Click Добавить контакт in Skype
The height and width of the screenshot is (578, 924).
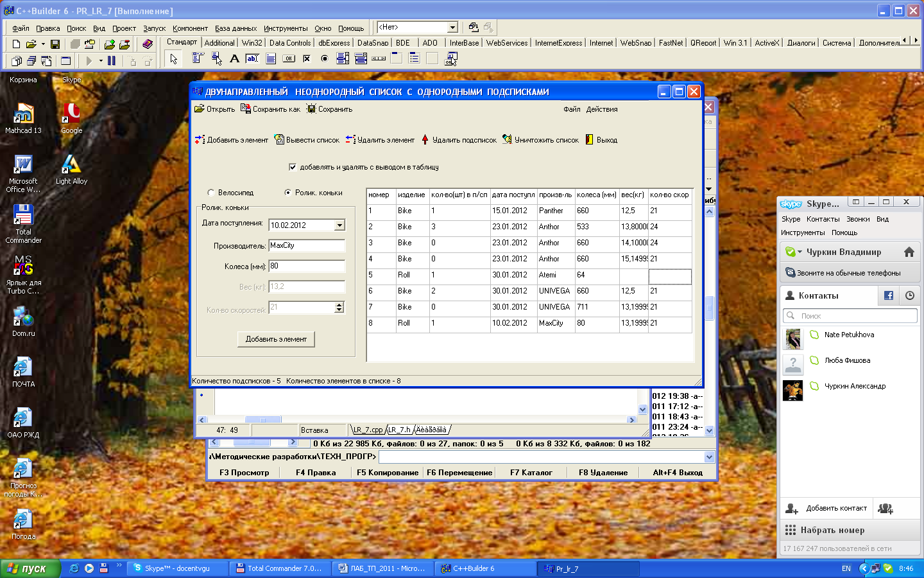click(826, 508)
